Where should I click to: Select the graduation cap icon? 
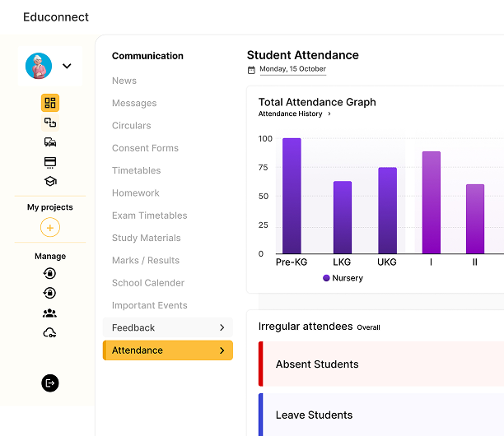[x=50, y=182]
